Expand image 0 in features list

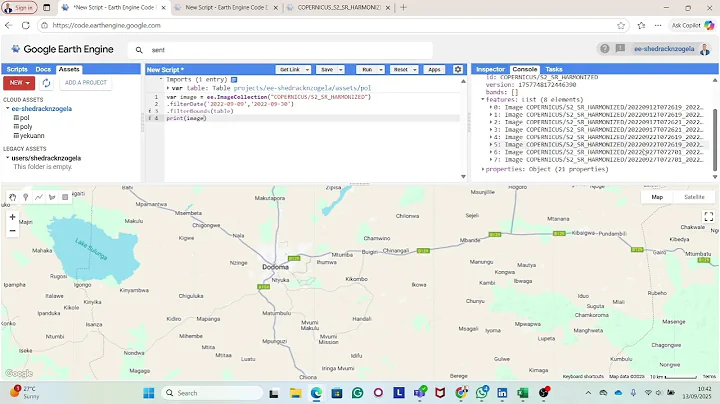(x=490, y=107)
